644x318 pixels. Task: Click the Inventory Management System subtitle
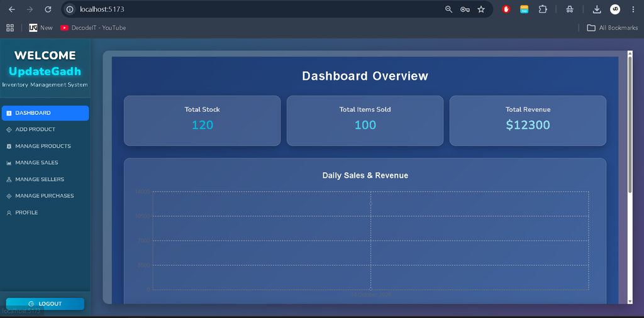[45, 85]
